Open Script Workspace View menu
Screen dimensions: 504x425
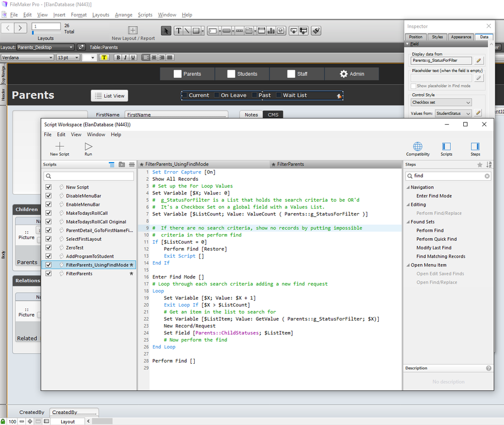pyautogui.click(x=76, y=134)
